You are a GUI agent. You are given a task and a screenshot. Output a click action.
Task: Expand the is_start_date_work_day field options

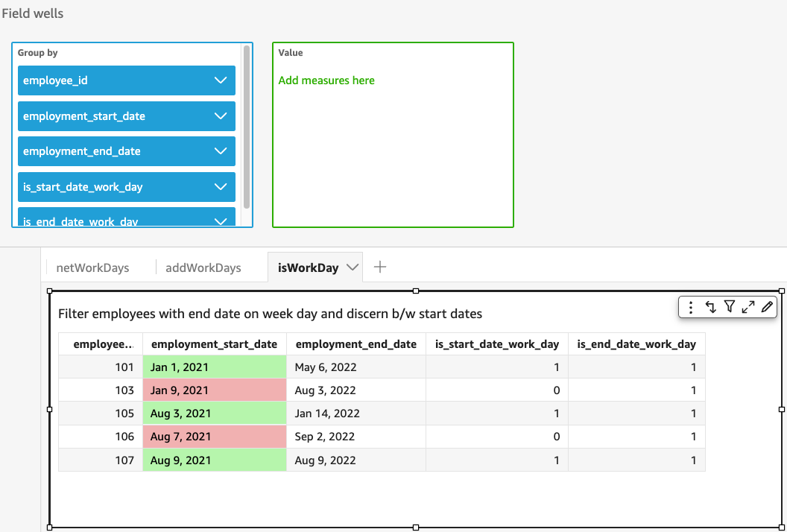tap(220, 187)
